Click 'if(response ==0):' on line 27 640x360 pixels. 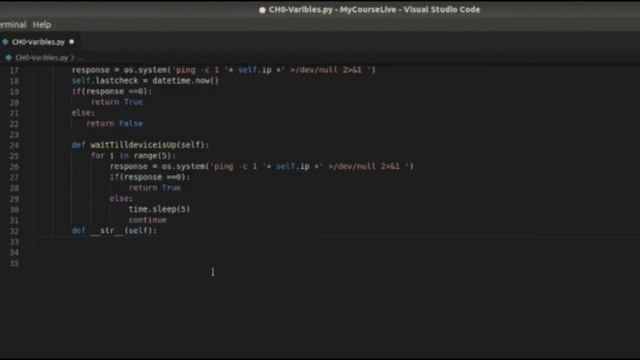150,177
